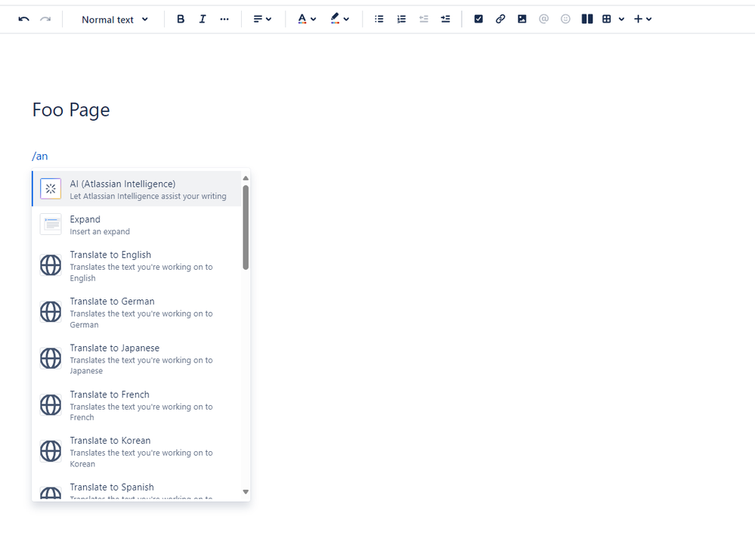The height and width of the screenshot is (560, 755).
Task: Expand the text color chevron
Action: pyautogui.click(x=314, y=19)
